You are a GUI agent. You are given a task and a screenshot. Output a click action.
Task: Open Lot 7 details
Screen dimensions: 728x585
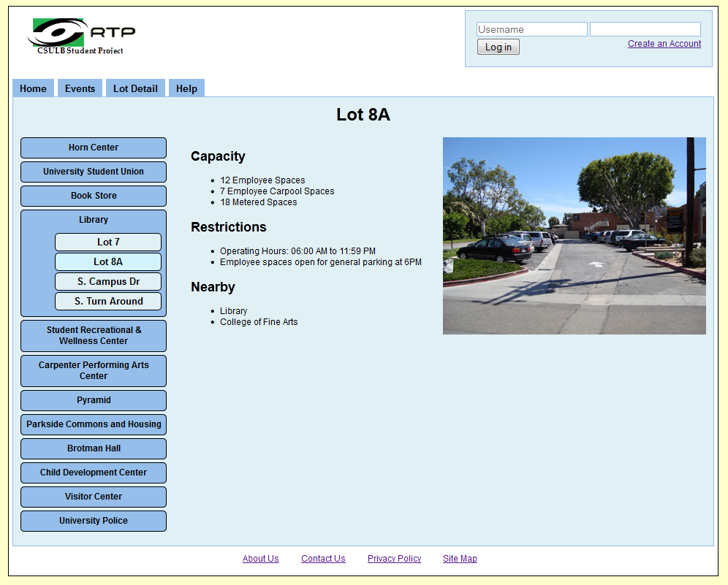(x=108, y=242)
